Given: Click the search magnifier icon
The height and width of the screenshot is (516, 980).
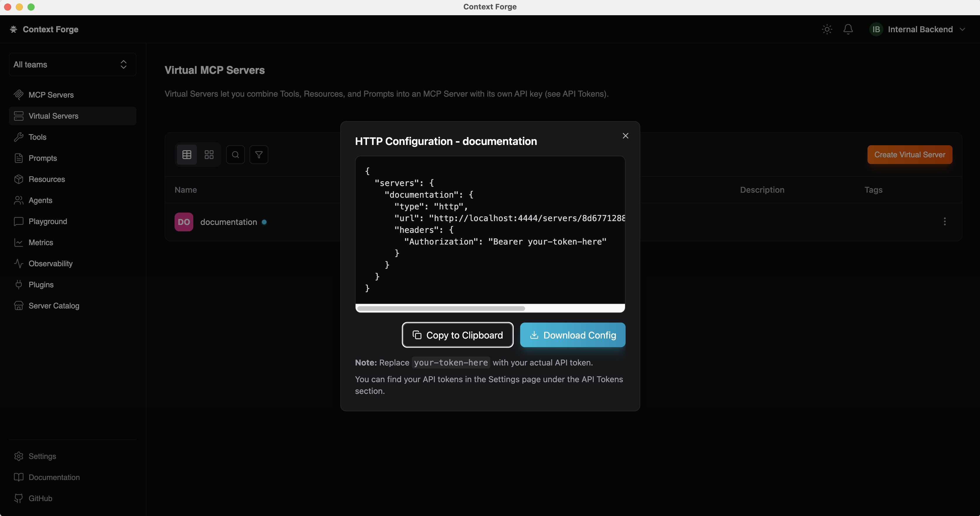Looking at the screenshot, I should [x=235, y=155].
